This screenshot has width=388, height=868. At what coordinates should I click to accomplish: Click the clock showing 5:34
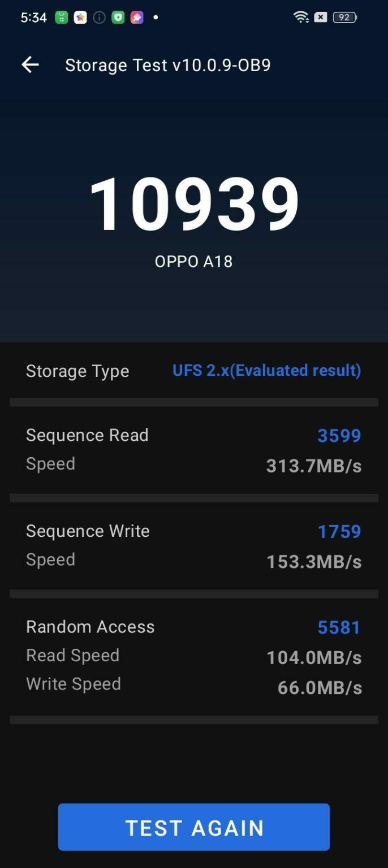tap(33, 17)
